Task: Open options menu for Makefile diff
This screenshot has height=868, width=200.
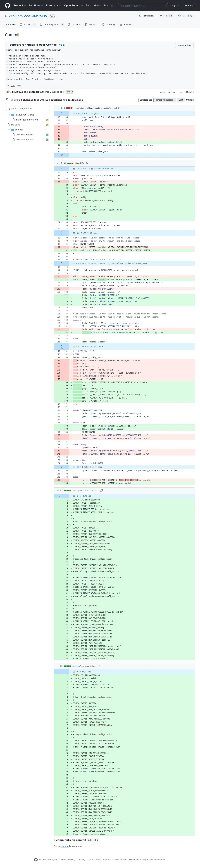Action: [x=191, y=163]
